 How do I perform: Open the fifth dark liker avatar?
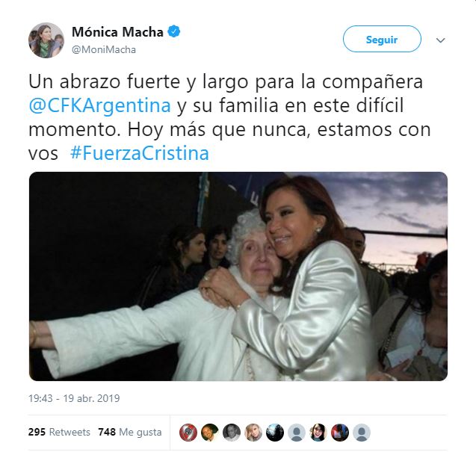tap(275, 433)
